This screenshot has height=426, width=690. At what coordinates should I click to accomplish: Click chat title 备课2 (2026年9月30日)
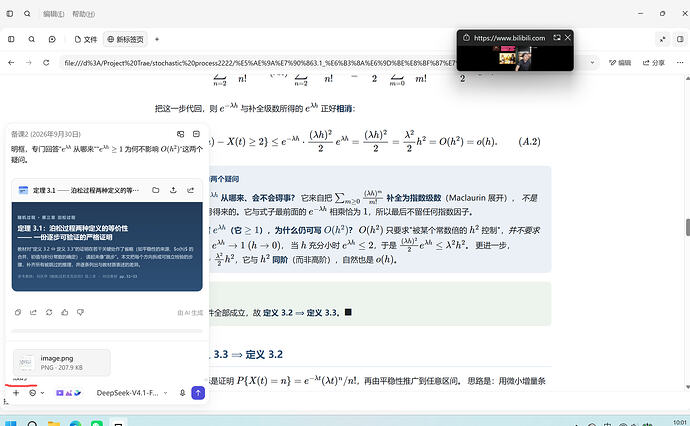coord(46,134)
